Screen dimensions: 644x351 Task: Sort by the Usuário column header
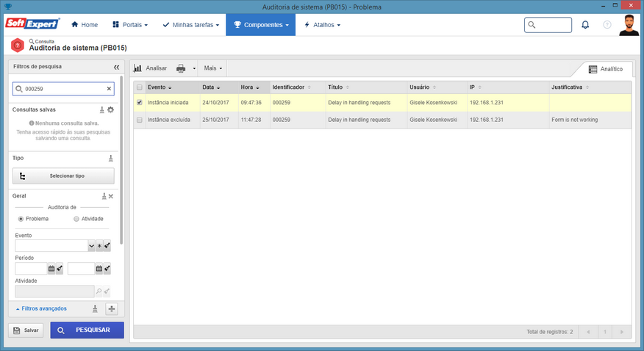coord(423,87)
